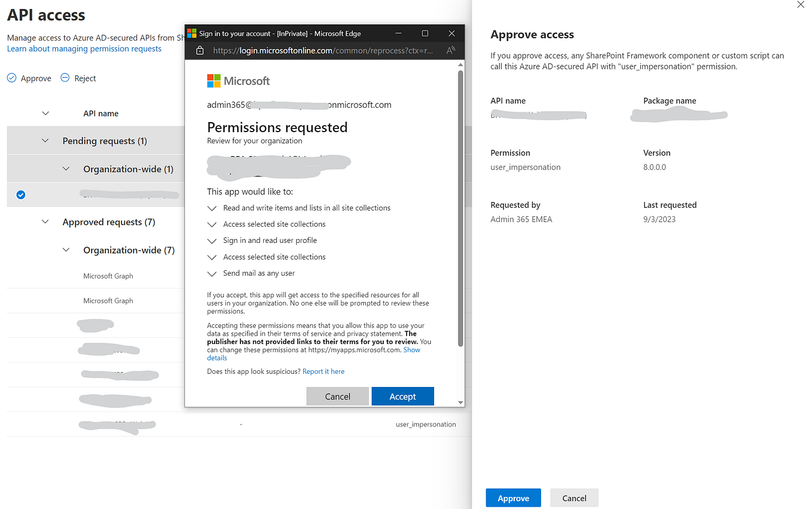Click the Accept button in the permissions dialog

[402, 396]
